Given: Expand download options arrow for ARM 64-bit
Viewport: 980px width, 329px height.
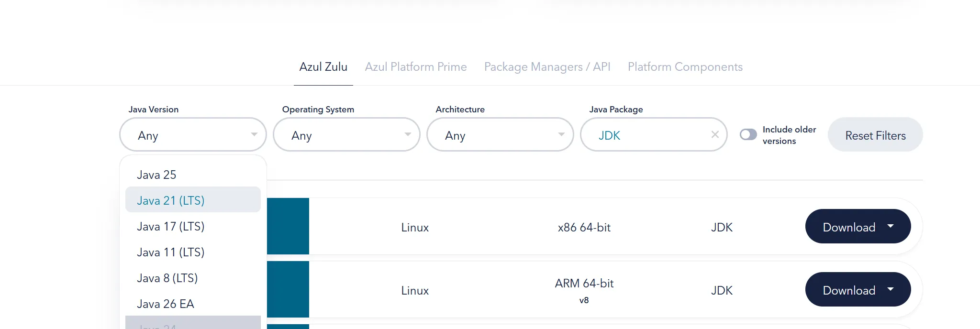Looking at the screenshot, I should pyautogui.click(x=891, y=289).
